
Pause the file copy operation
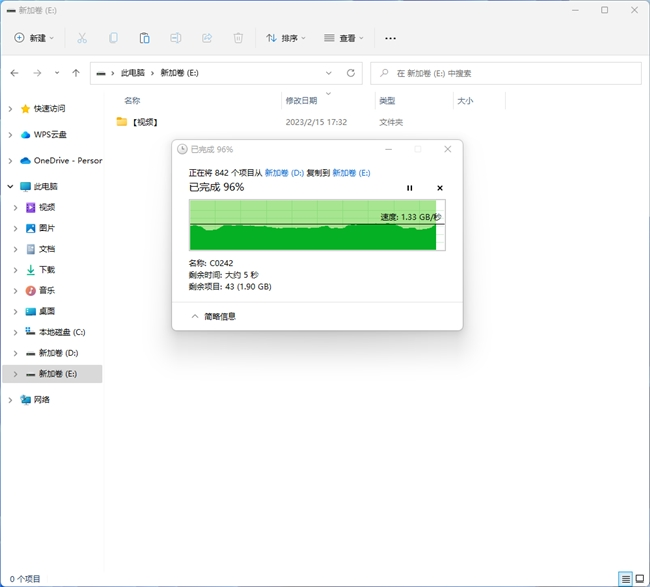pyautogui.click(x=409, y=188)
